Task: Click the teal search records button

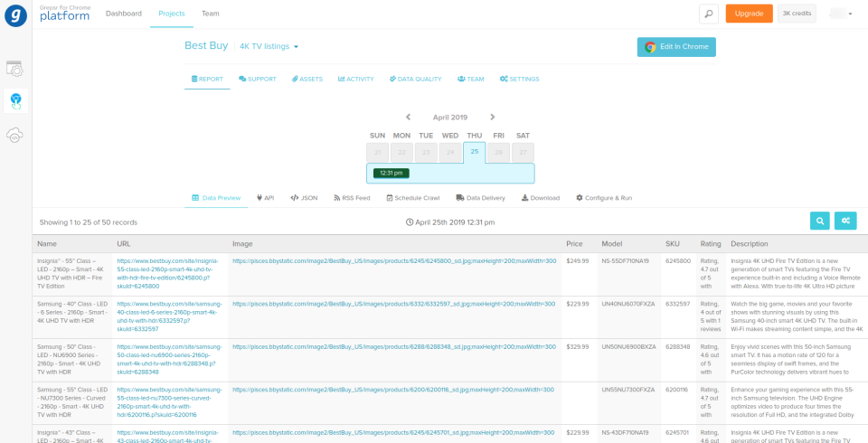Action: 819,221
